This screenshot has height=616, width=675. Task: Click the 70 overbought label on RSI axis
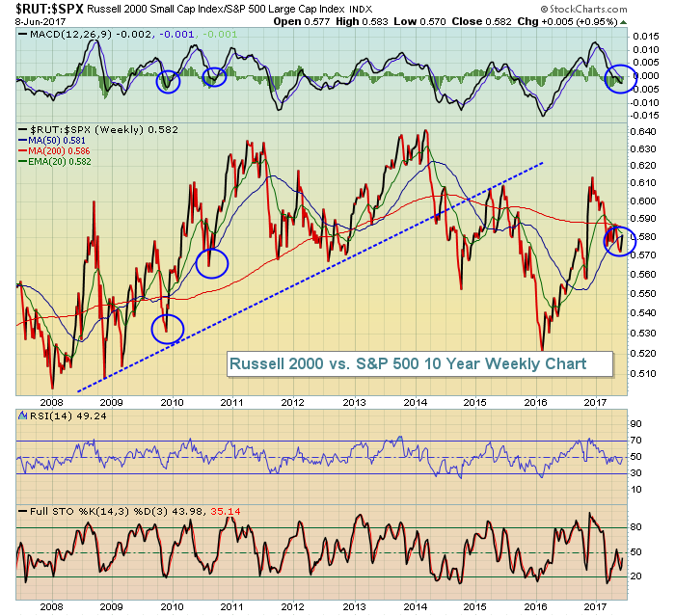pyautogui.click(x=635, y=441)
